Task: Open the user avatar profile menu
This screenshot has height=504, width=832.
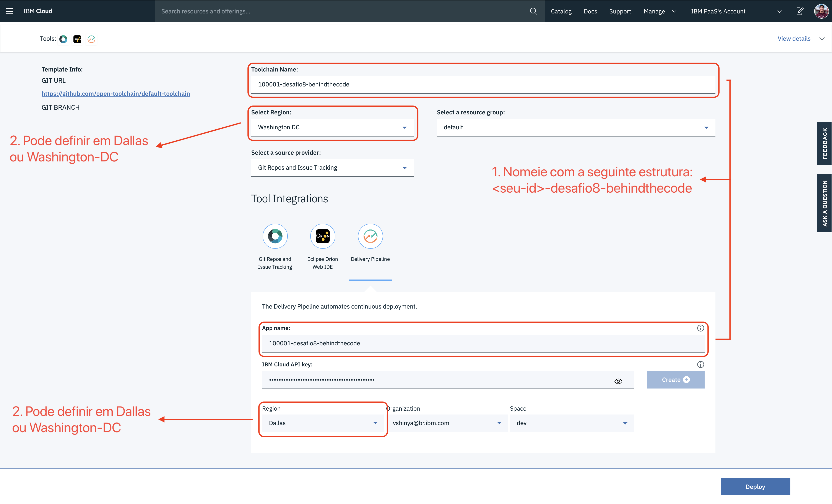Action: [x=821, y=11]
